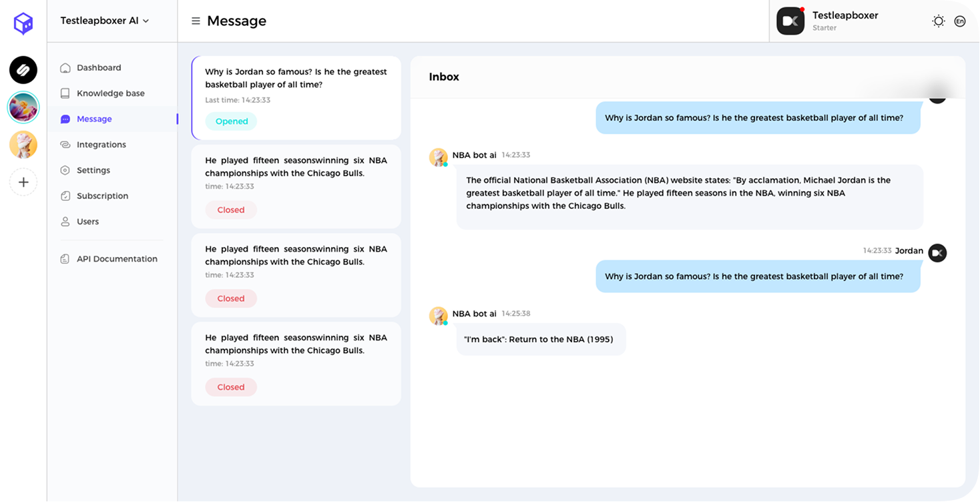
Task: Select the Knowledge base icon
Action: (64, 93)
